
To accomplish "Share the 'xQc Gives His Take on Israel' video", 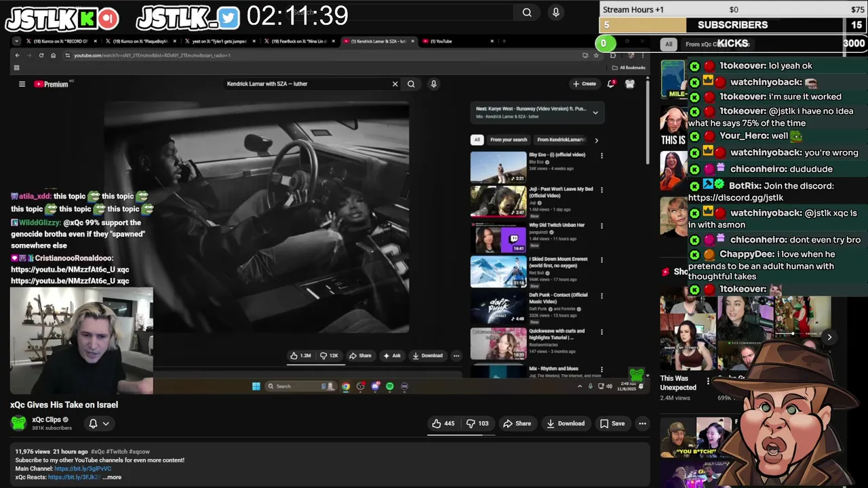I will point(517,424).
